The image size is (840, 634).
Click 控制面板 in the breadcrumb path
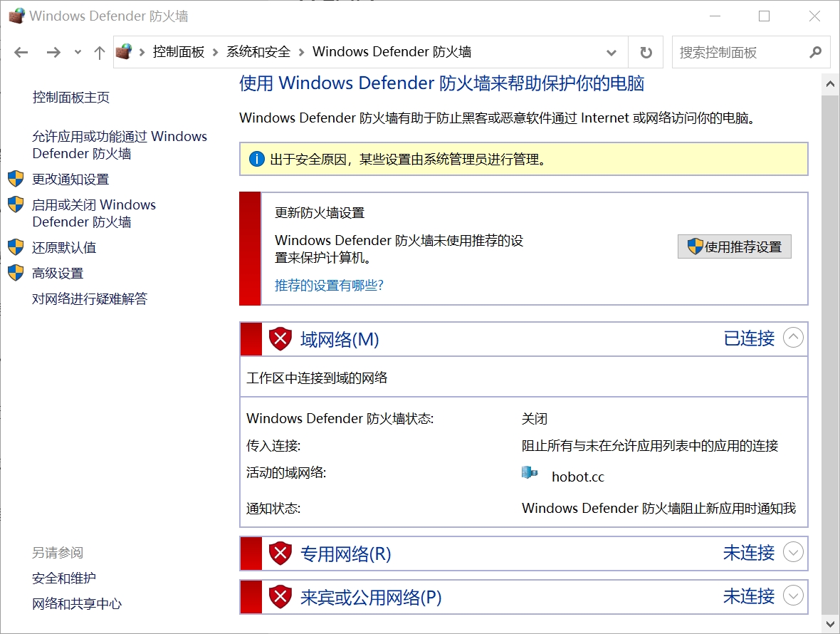pos(178,52)
